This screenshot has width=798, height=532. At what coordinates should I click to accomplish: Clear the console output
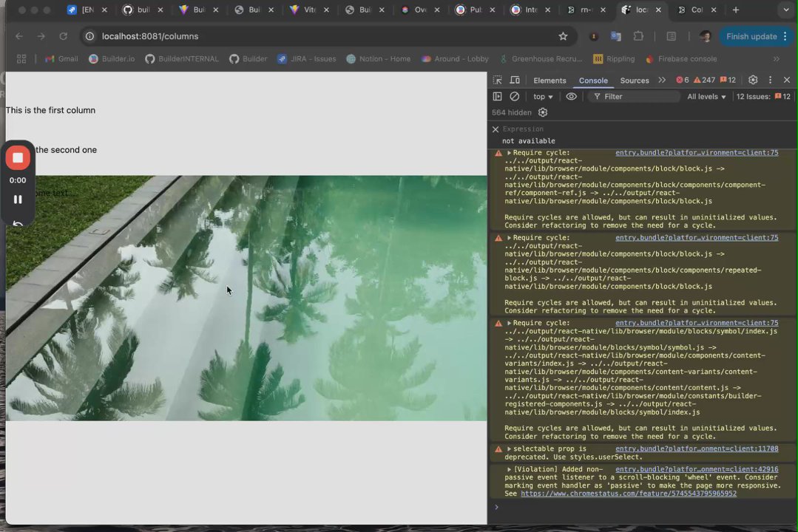click(x=515, y=97)
